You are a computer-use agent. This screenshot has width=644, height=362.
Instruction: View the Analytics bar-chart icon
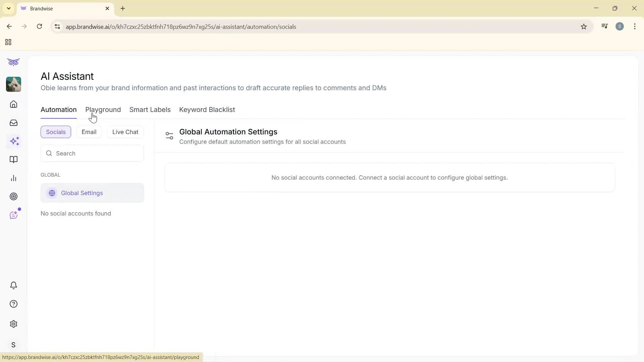[13, 178]
